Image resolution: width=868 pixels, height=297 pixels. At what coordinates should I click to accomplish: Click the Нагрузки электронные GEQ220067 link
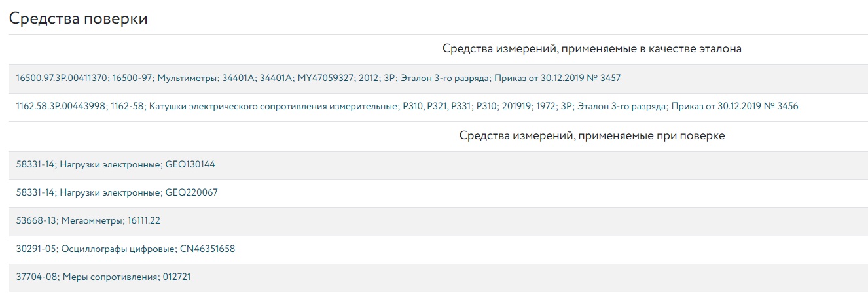(x=117, y=193)
